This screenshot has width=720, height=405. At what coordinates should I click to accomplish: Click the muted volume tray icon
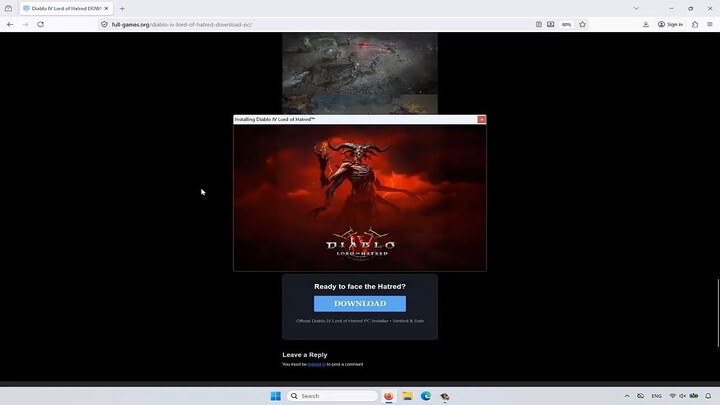682,396
